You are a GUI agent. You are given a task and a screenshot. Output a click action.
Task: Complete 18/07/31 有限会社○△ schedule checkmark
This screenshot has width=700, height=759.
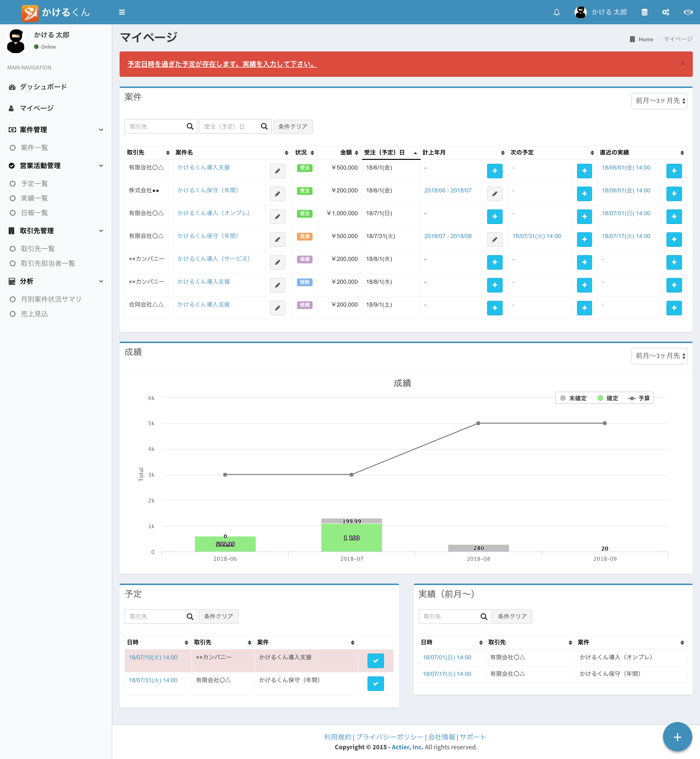[375, 683]
